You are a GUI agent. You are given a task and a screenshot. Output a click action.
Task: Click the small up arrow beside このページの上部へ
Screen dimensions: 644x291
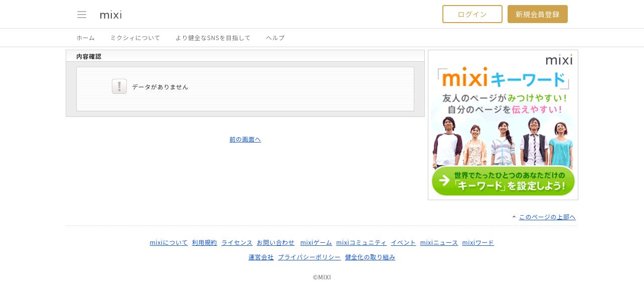pyautogui.click(x=514, y=217)
